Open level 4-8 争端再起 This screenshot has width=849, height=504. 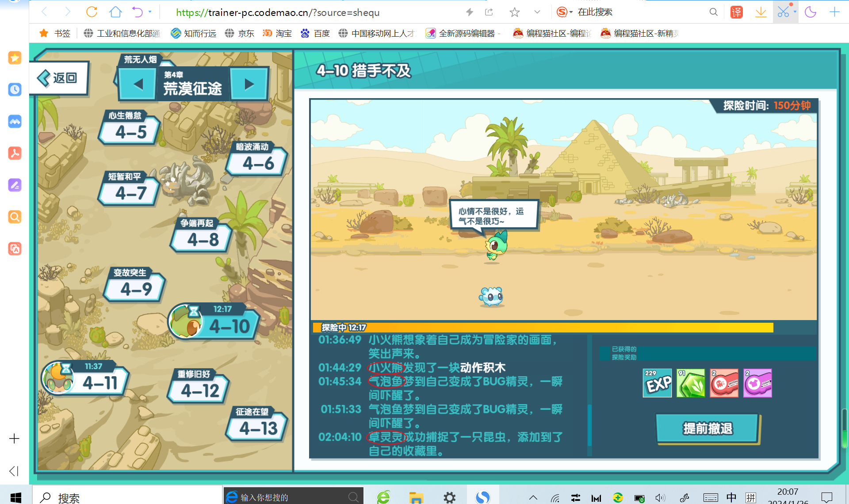point(202,236)
